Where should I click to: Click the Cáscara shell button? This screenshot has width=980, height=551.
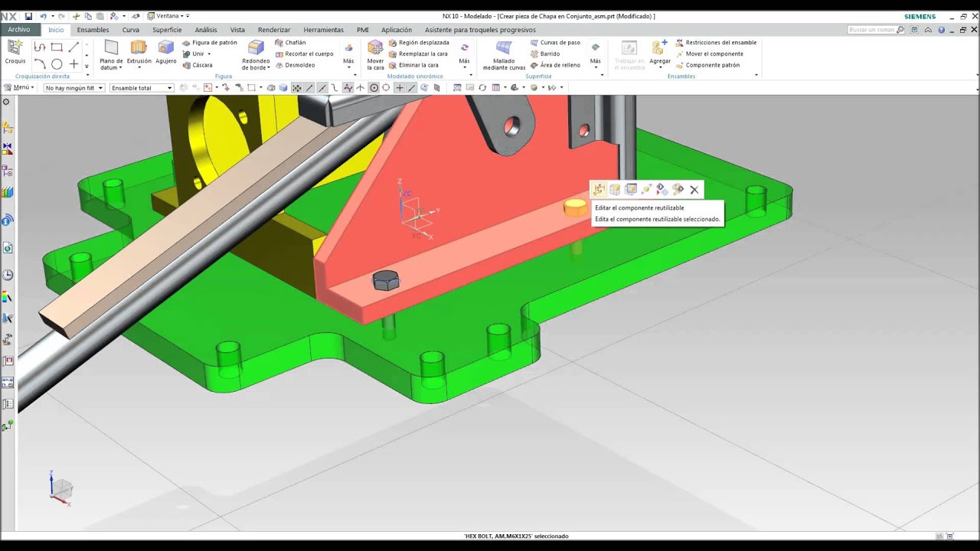(x=198, y=65)
